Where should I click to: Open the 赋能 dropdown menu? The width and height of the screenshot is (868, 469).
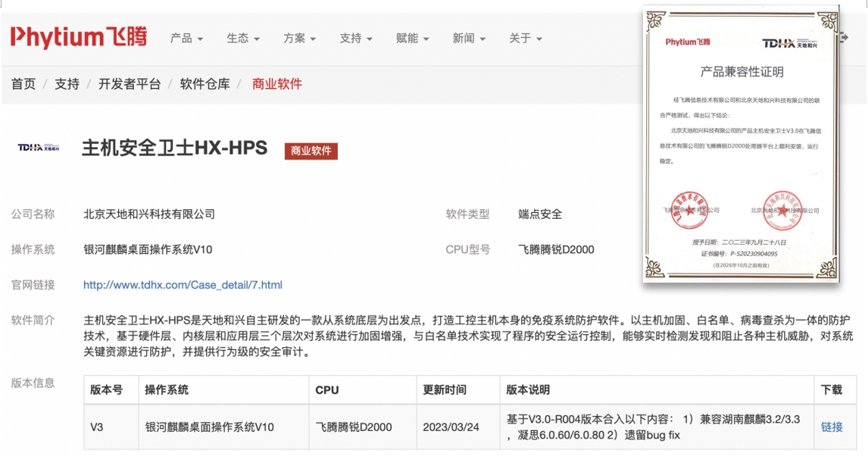point(412,38)
